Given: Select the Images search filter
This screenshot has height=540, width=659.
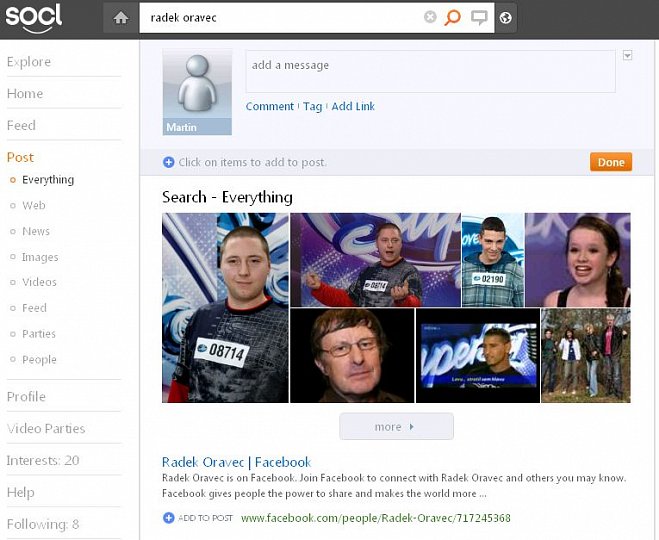Looking at the screenshot, I should pos(40,257).
